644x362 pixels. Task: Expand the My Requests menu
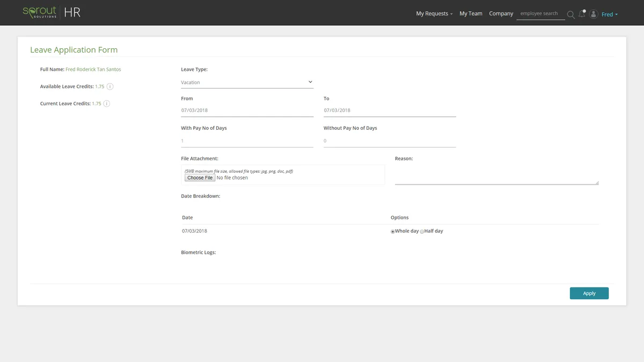tap(434, 13)
